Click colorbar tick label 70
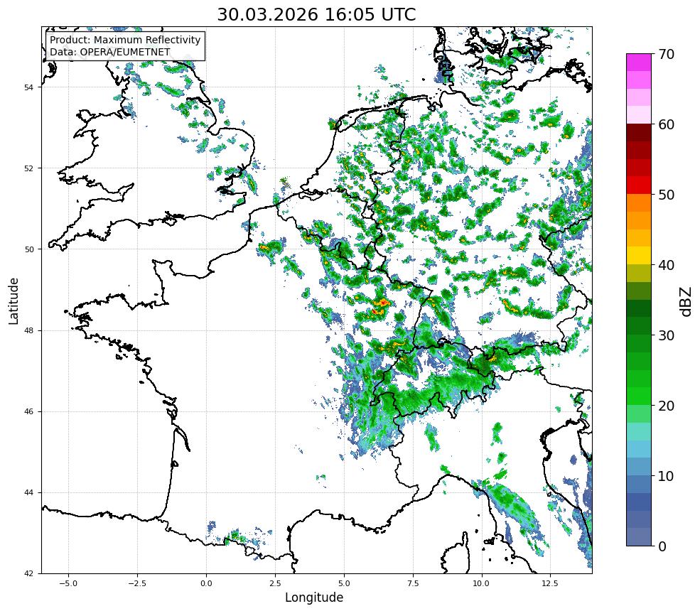The height and width of the screenshot is (611, 700). pos(666,55)
